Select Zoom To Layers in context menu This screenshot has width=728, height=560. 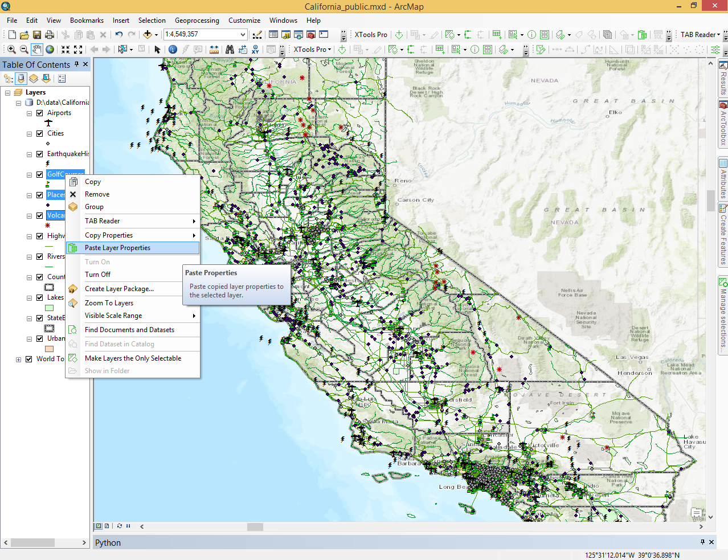(x=133, y=303)
